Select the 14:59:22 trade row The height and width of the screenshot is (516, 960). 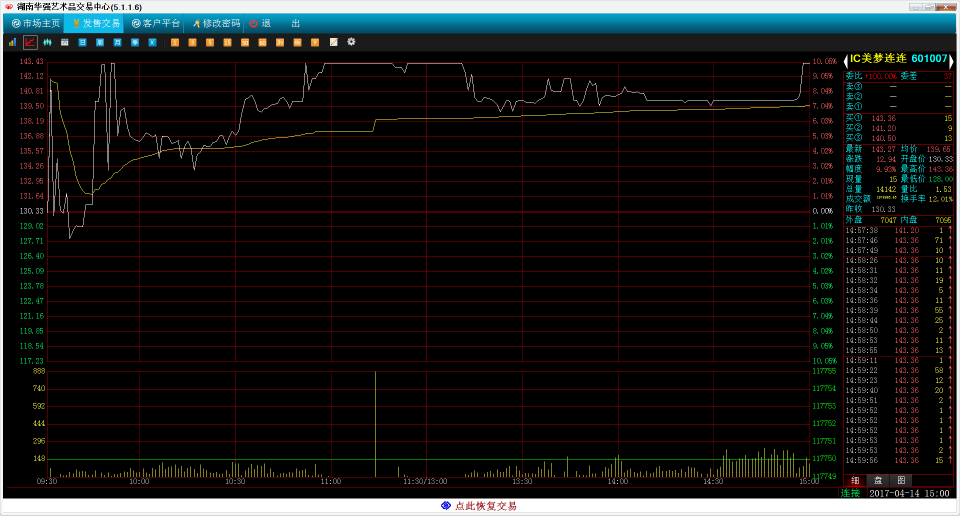coord(899,370)
